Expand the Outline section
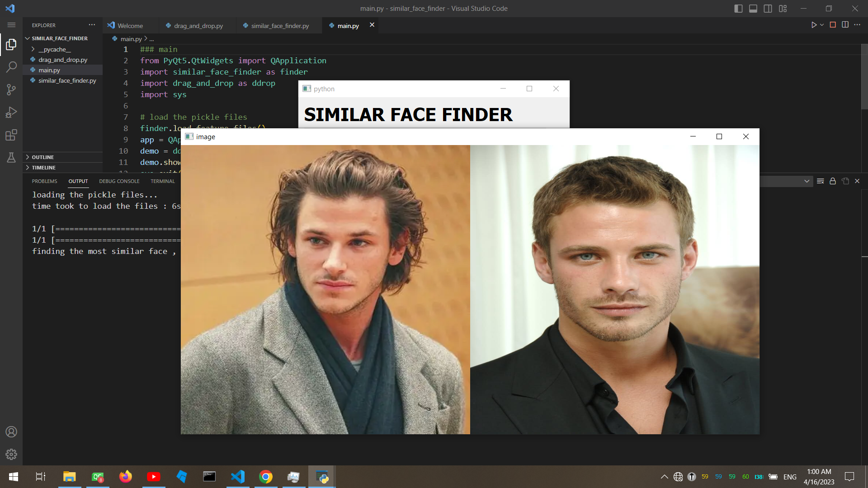The image size is (868, 488). tap(43, 157)
